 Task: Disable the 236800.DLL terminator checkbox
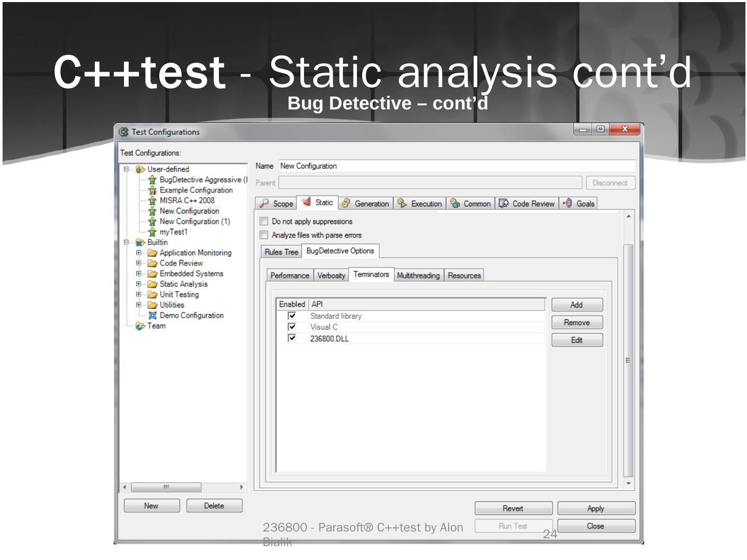[x=292, y=339]
